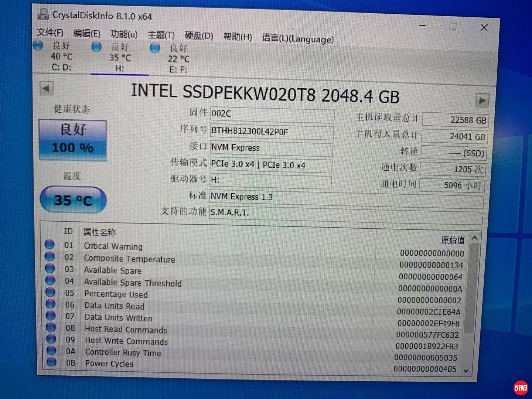Viewport: 532px width, 399px height.
Task: Click the transfer mode field PCIe 3.0 x4
Action: pyautogui.click(x=271, y=165)
